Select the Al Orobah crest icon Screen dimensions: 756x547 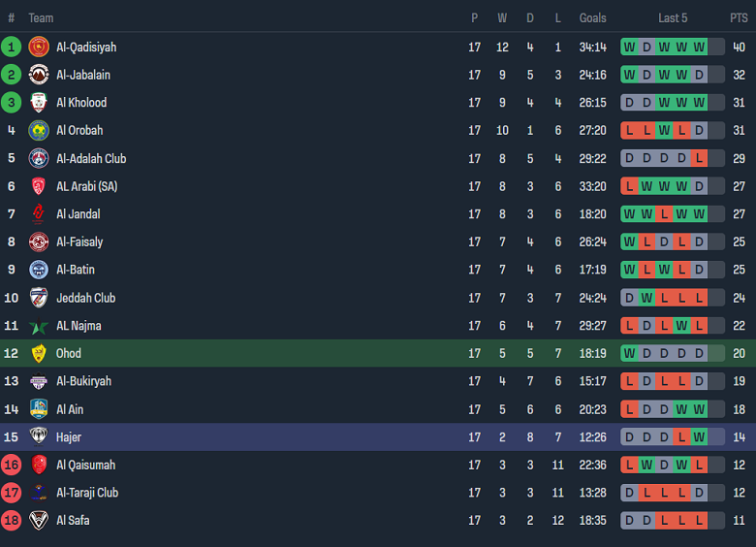pos(39,130)
